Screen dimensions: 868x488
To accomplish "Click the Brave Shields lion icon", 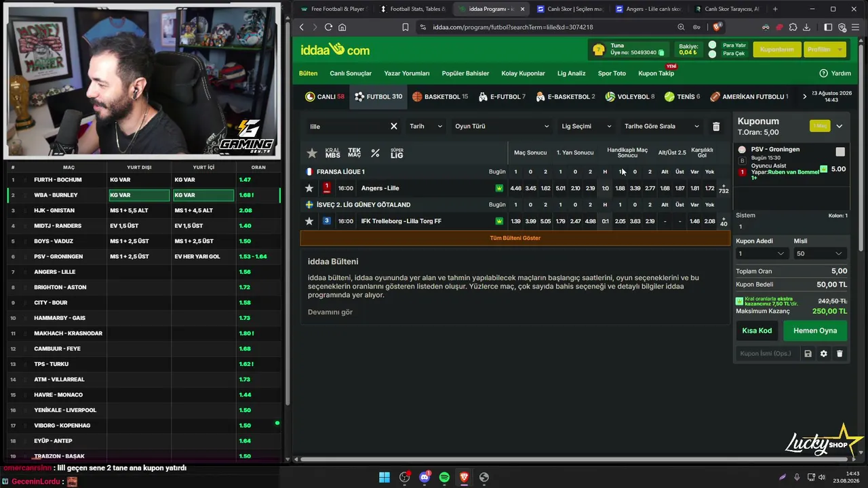I will [717, 27].
